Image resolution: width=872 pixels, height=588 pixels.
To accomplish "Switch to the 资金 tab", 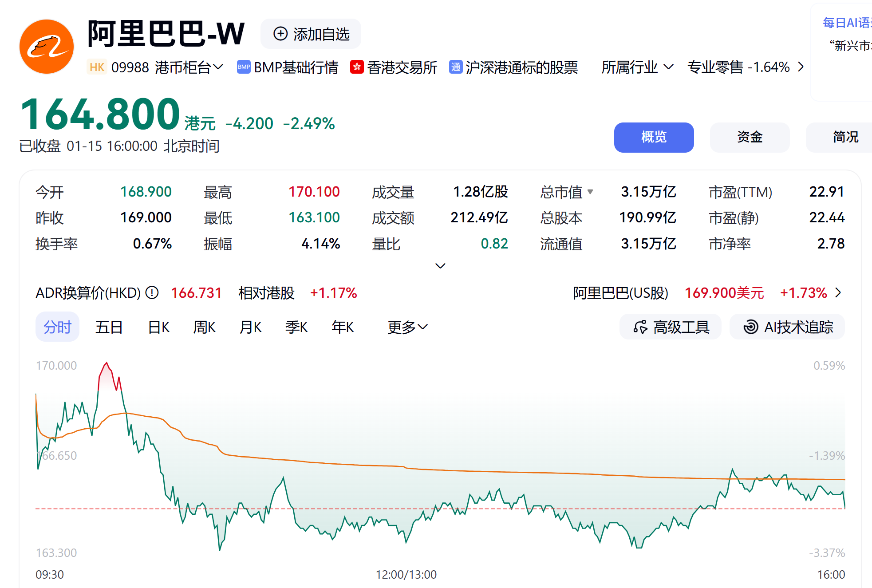I will [x=749, y=137].
